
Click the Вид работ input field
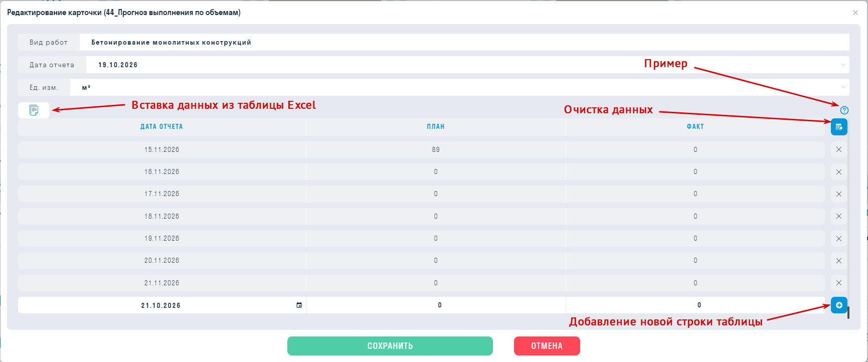point(464,42)
